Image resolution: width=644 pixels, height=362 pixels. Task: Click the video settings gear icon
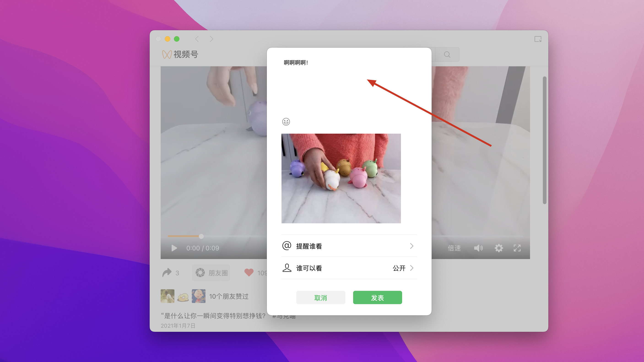[498, 248]
